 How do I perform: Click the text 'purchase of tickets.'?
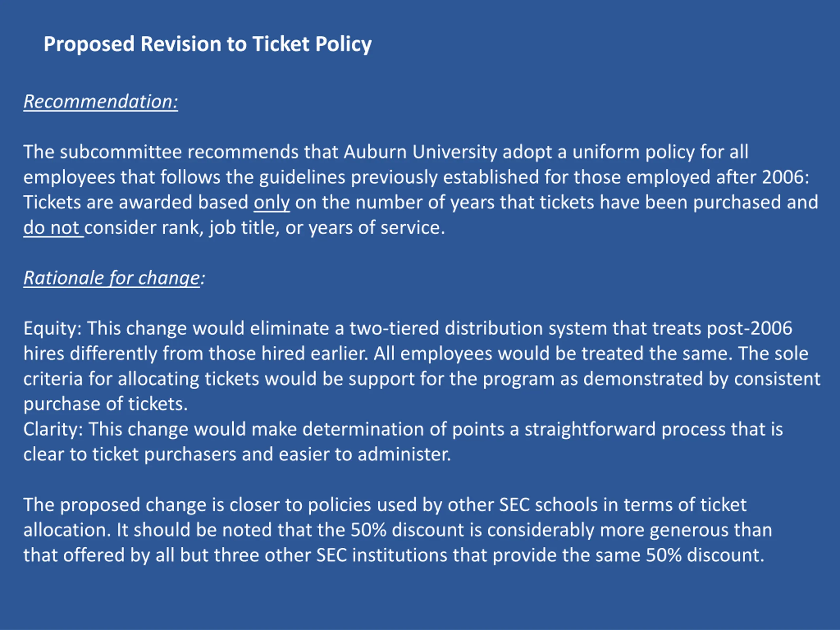(106, 404)
